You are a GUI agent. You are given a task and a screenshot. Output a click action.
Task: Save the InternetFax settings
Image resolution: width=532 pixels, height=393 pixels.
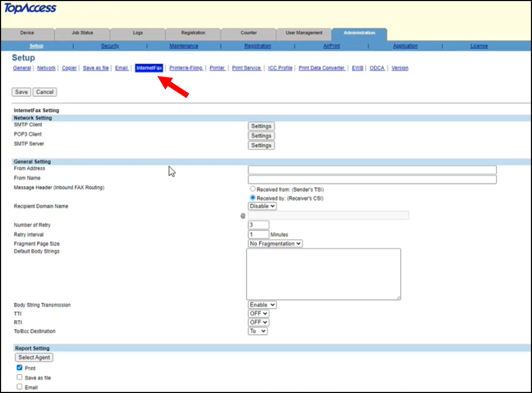coord(21,92)
